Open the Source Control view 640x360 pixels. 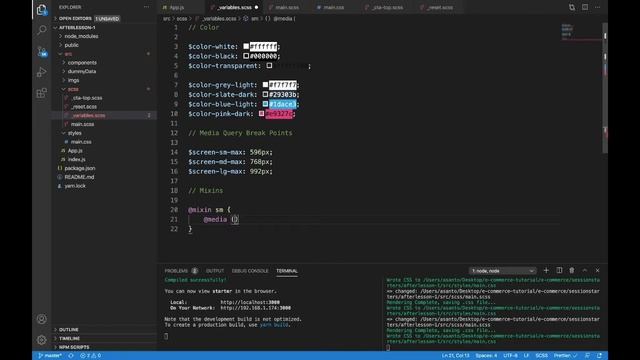click(x=42, y=51)
